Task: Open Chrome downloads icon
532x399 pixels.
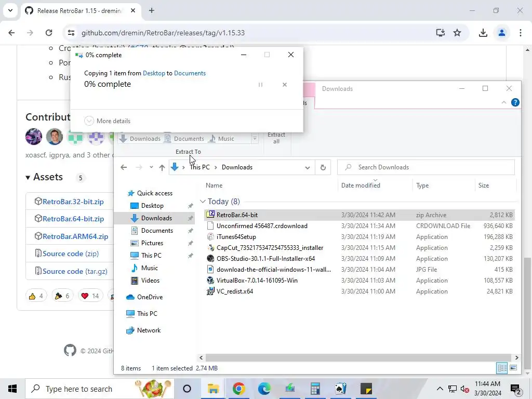Action: [483, 33]
